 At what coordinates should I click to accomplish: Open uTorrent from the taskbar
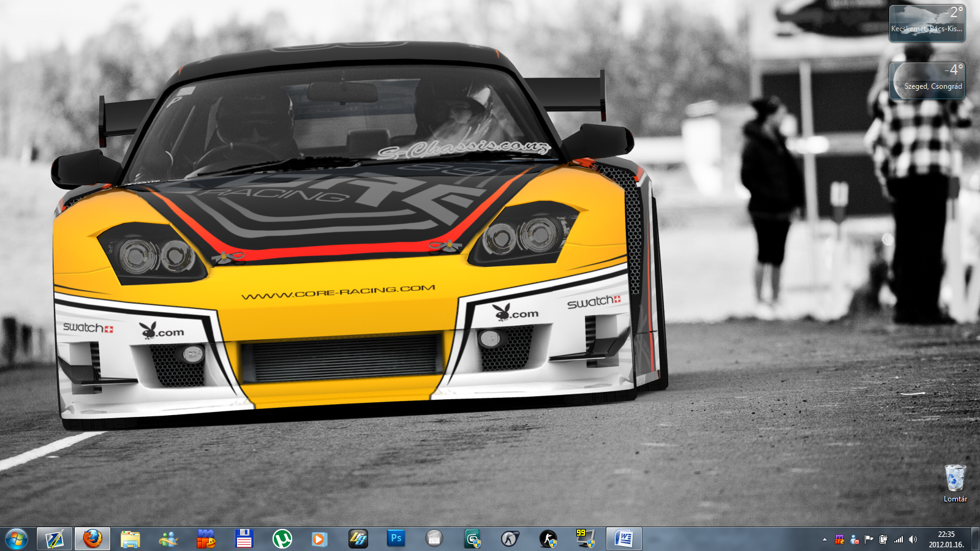(282, 539)
